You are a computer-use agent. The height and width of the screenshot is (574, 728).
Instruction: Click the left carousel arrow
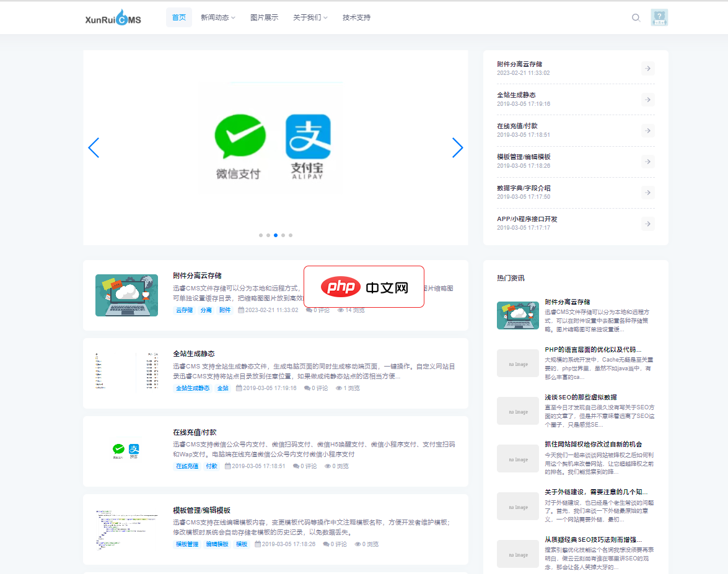[x=94, y=147]
